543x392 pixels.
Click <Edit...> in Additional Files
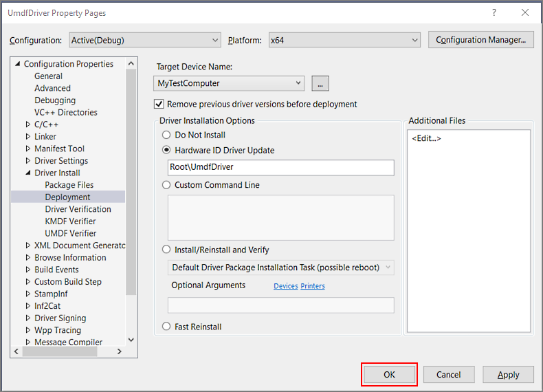coord(426,138)
